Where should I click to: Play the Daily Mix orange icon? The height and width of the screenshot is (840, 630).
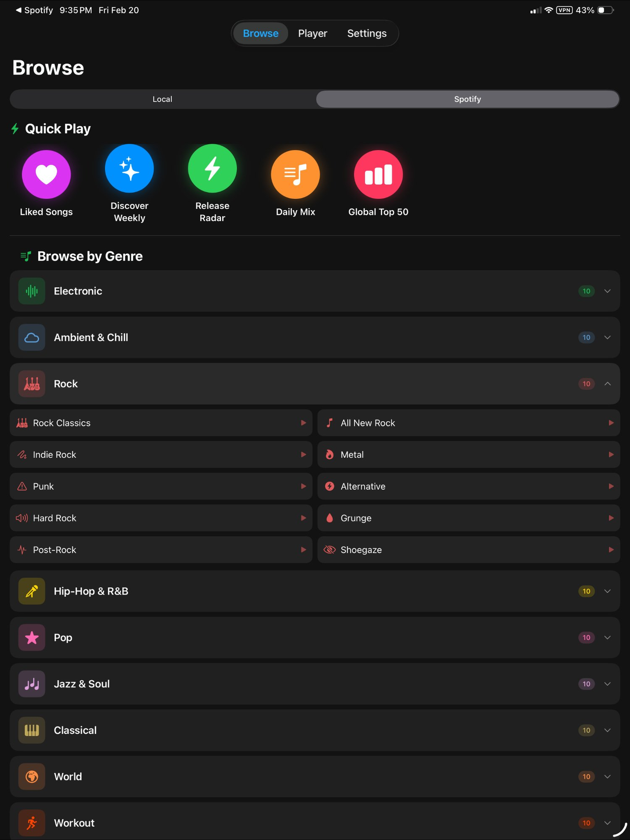coord(295,174)
